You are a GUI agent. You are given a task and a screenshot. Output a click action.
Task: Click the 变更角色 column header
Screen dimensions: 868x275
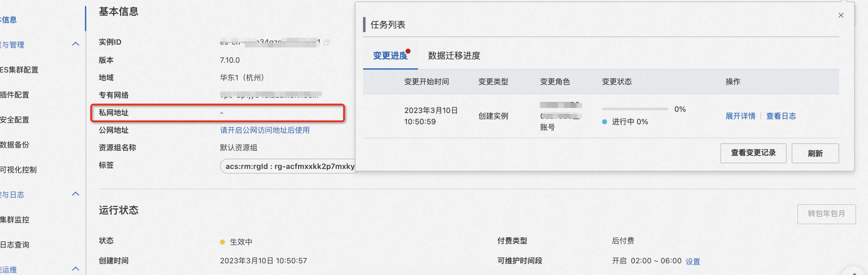(x=555, y=82)
